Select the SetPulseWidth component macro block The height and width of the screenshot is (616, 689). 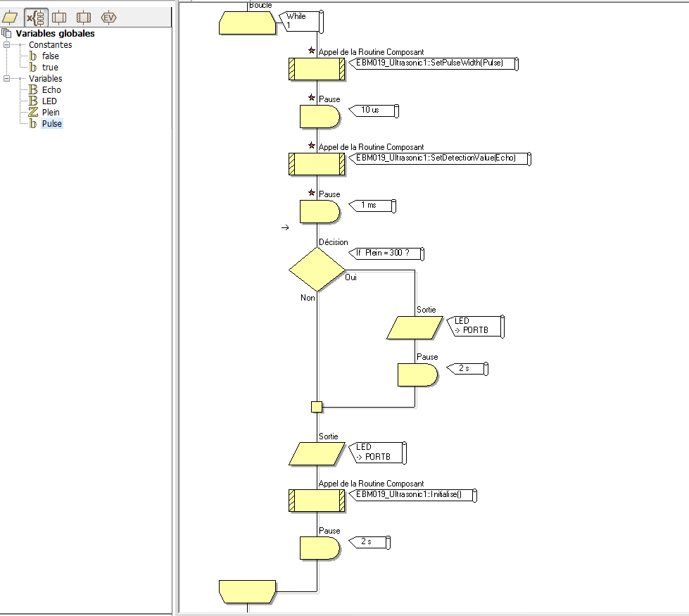[317, 69]
